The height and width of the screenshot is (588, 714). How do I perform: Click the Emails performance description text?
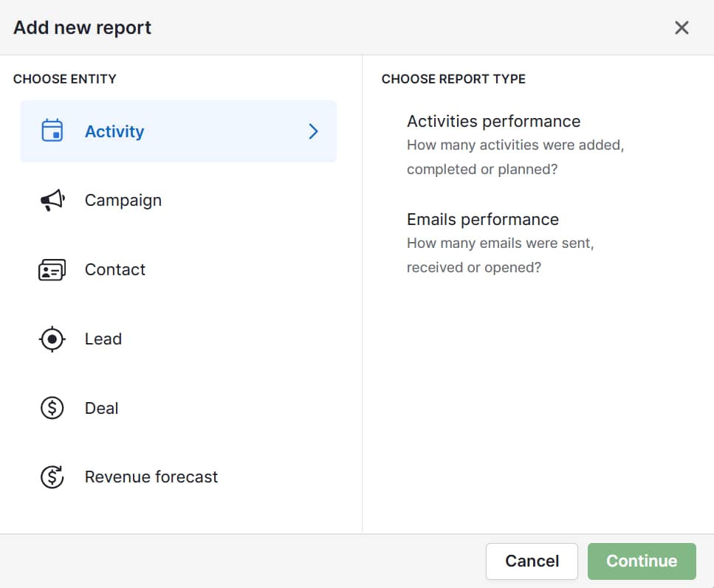[x=500, y=255]
